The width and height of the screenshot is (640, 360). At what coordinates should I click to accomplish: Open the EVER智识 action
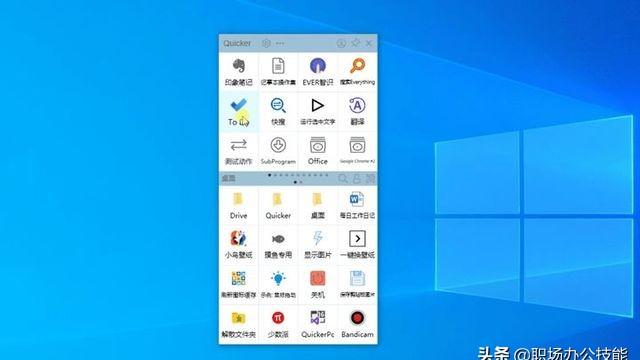(318, 72)
